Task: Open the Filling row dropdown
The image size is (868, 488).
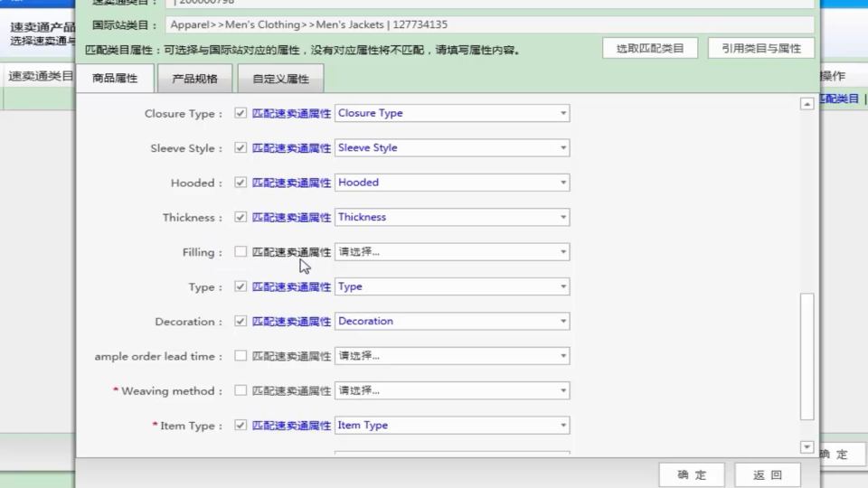Action: click(452, 252)
